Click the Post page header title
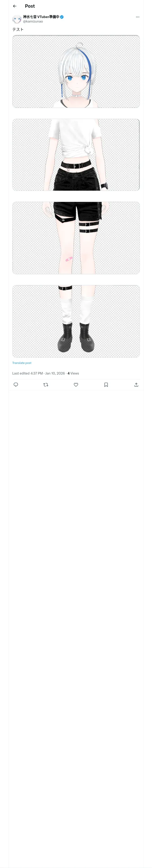This screenshot has height=868, width=152. pyautogui.click(x=30, y=6)
